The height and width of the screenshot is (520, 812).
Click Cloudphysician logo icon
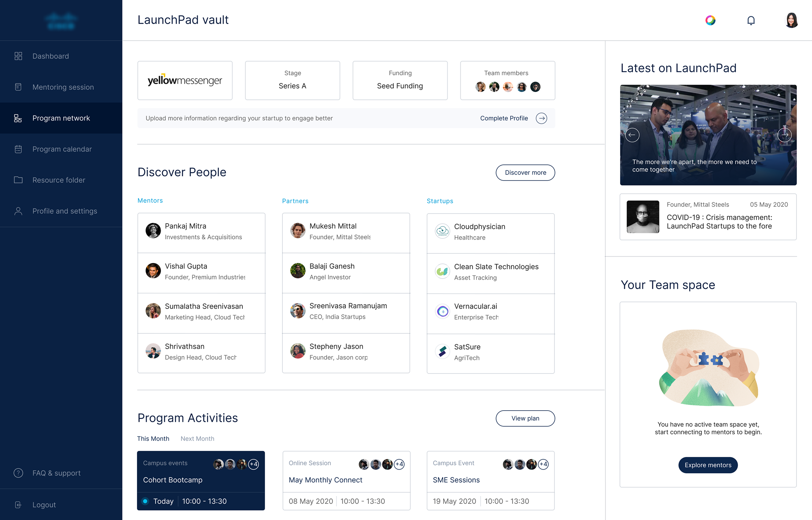pyautogui.click(x=442, y=231)
